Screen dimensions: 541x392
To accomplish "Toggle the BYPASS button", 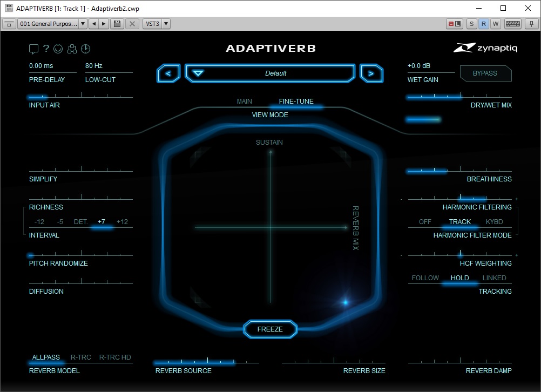I will click(485, 73).
